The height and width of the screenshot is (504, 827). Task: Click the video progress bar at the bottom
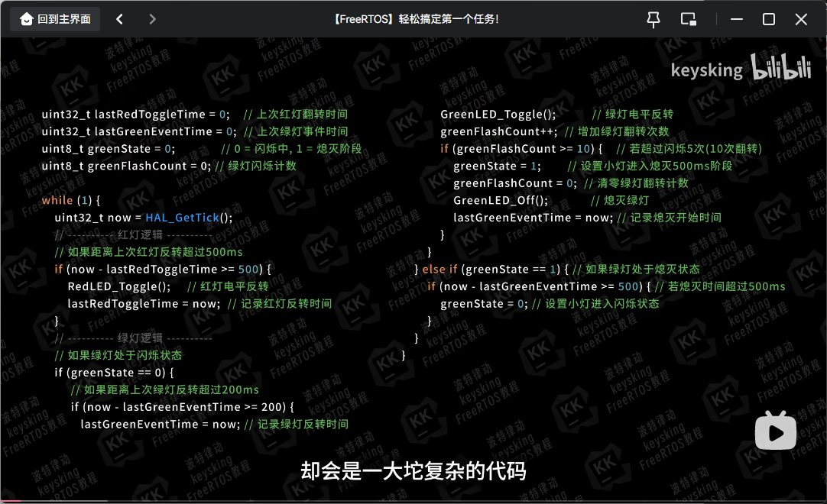tap(413, 501)
